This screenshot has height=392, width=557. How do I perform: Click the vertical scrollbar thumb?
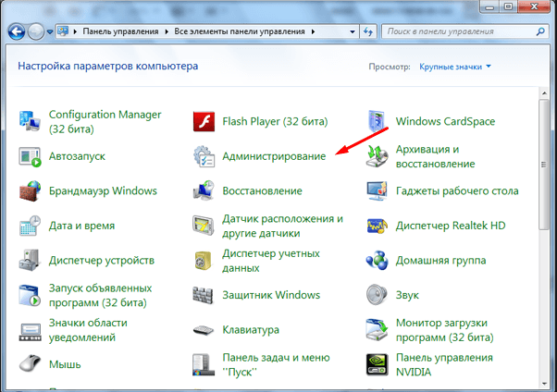[x=544, y=165]
